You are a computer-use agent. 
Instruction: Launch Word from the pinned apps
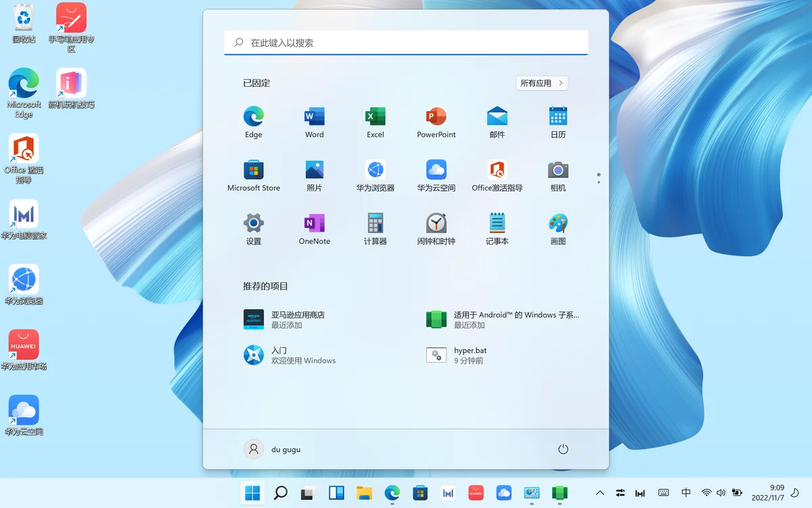click(x=315, y=123)
